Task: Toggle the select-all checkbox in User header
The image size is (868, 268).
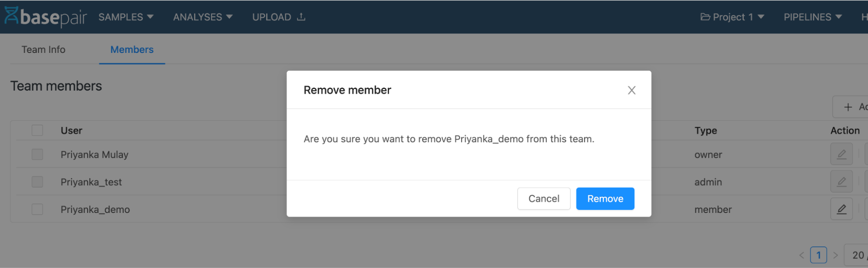Action: click(x=37, y=131)
